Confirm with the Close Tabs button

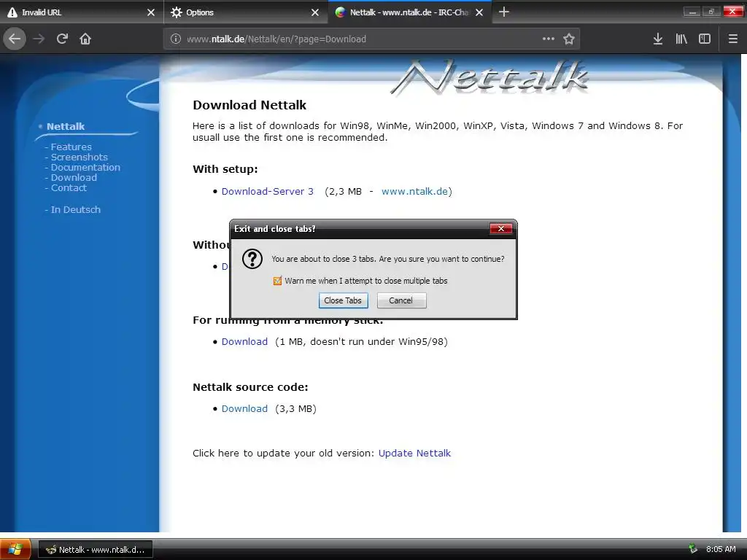[x=343, y=300]
